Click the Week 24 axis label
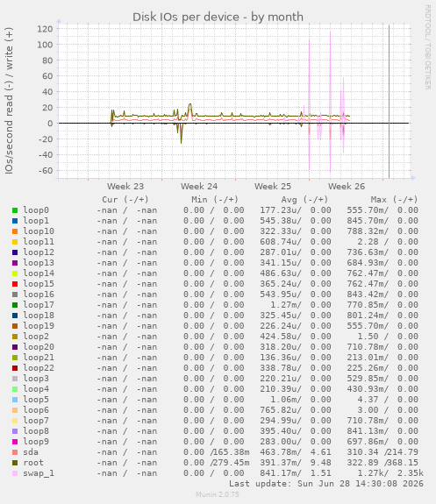436x504 pixels. 199,187
